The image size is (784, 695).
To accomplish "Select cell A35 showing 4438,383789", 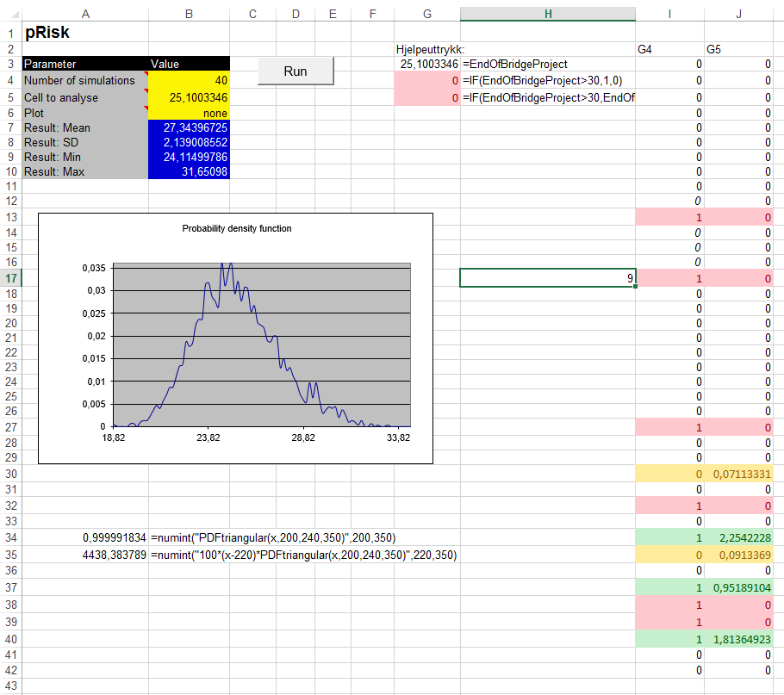I will [85, 555].
